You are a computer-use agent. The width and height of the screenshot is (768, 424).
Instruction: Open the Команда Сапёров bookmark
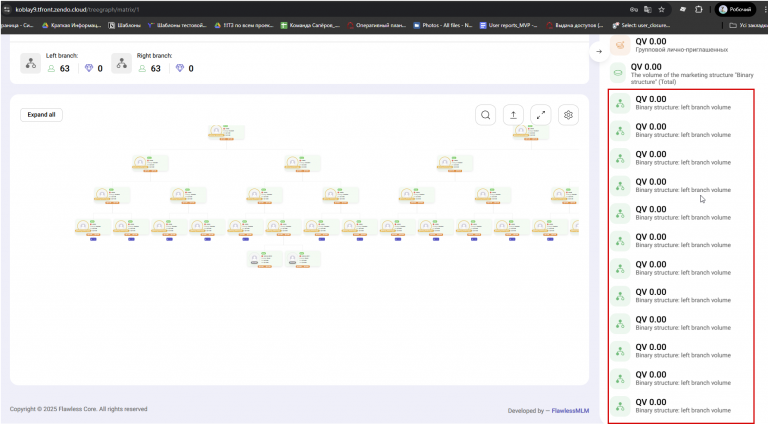[x=310, y=25]
